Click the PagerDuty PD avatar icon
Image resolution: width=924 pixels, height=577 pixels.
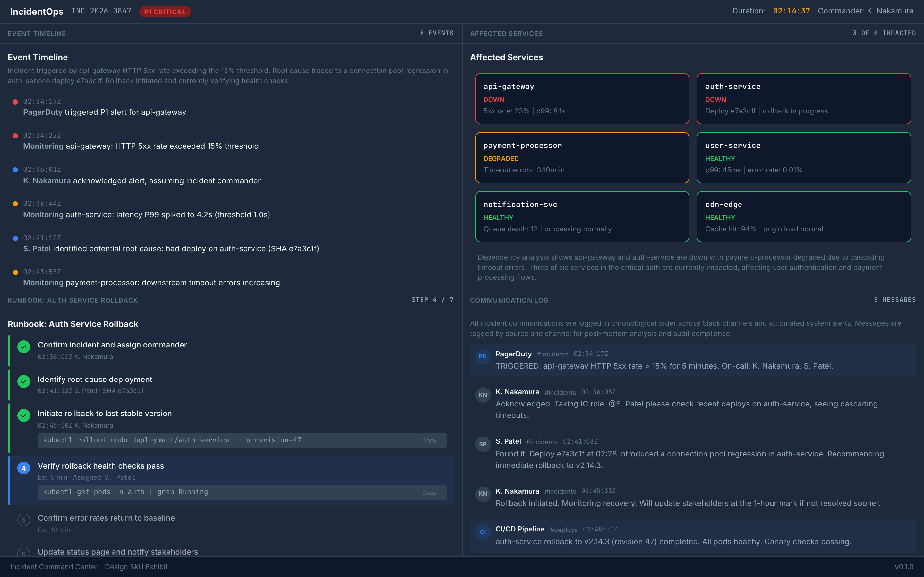click(x=483, y=356)
